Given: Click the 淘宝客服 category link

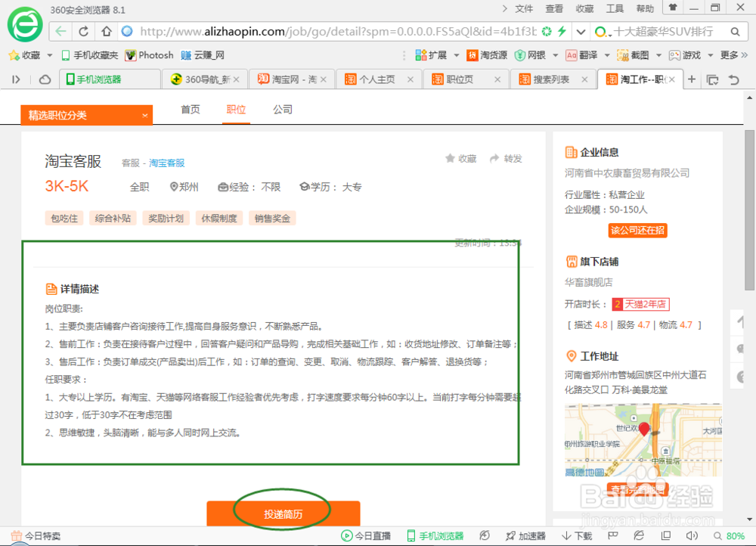Looking at the screenshot, I should (x=167, y=163).
